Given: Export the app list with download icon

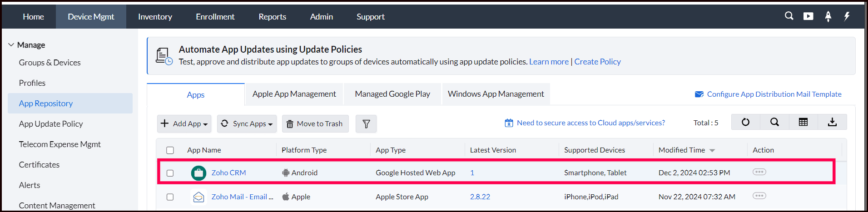Looking at the screenshot, I should pos(832,122).
